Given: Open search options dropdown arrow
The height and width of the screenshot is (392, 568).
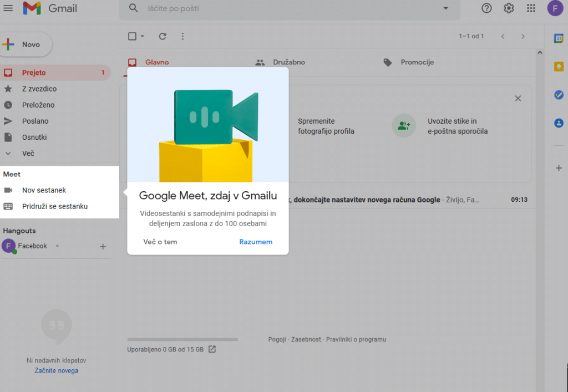Looking at the screenshot, I should [445, 8].
